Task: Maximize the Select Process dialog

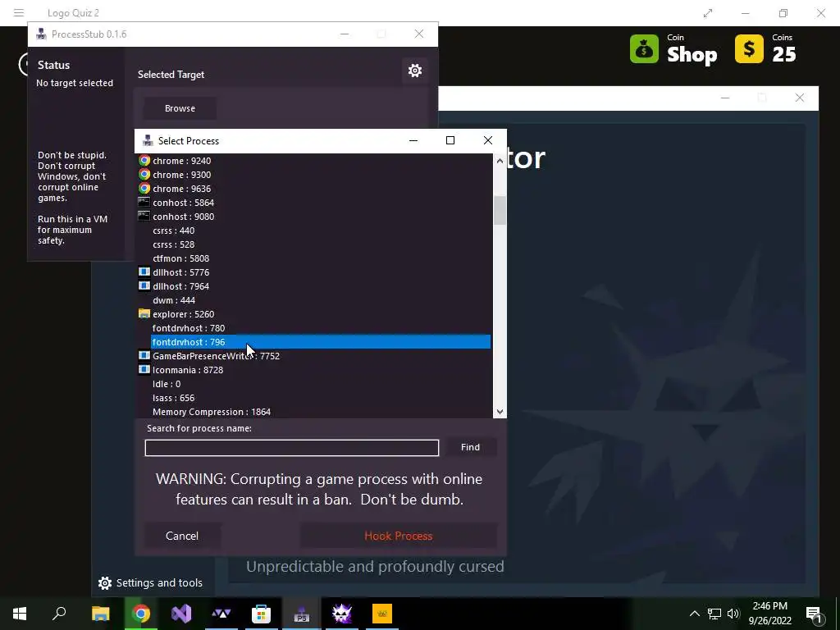Action: point(450,140)
